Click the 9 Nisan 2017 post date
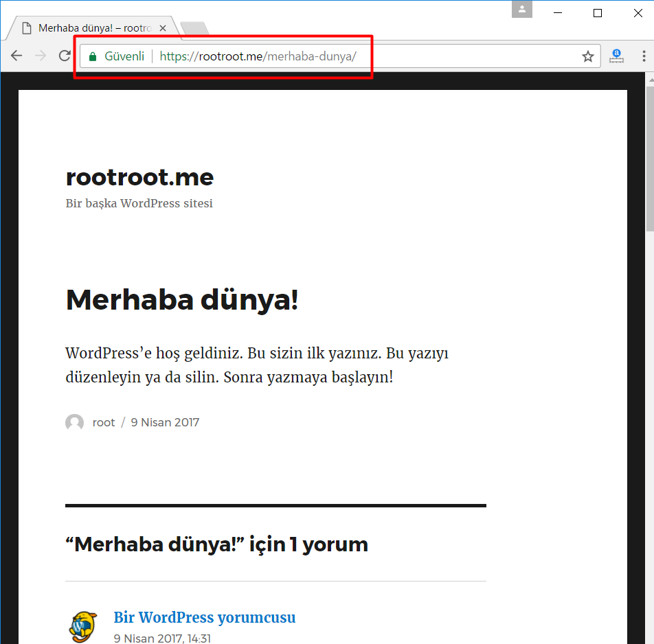The width and height of the screenshot is (654, 644). coord(165,422)
